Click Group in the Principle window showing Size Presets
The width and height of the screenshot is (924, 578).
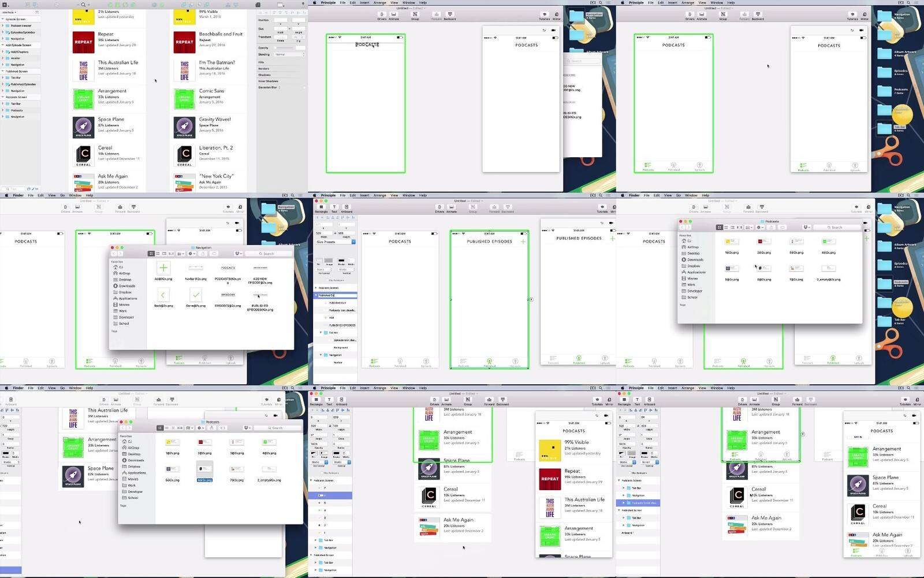tap(472, 208)
